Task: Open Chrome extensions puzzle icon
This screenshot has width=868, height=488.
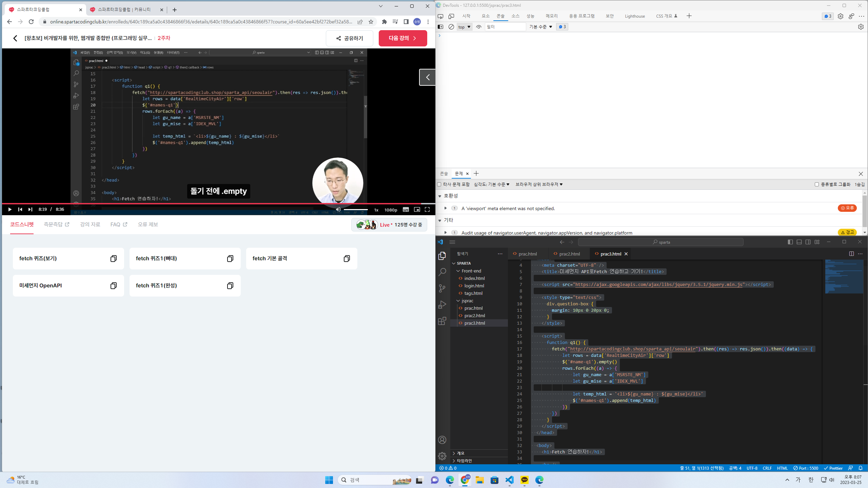Action: click(x=384, y=22)
